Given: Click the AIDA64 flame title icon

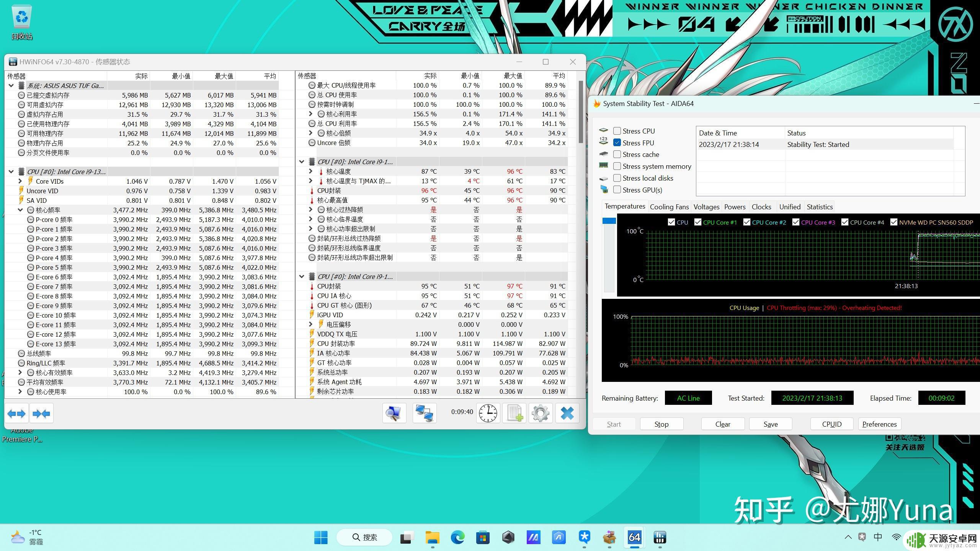Looking at the screenshot, I should (x=596, y=104).
